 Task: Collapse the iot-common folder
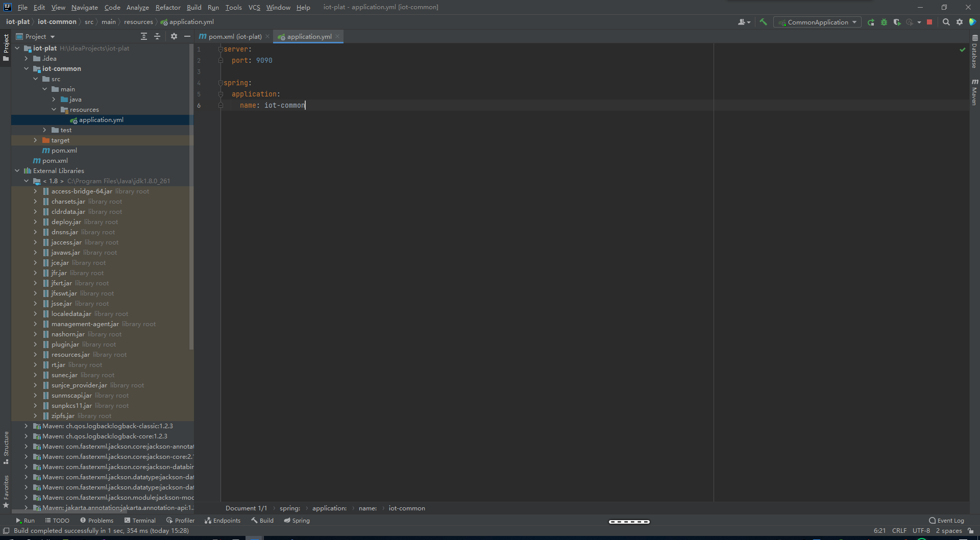coord(27,68)
